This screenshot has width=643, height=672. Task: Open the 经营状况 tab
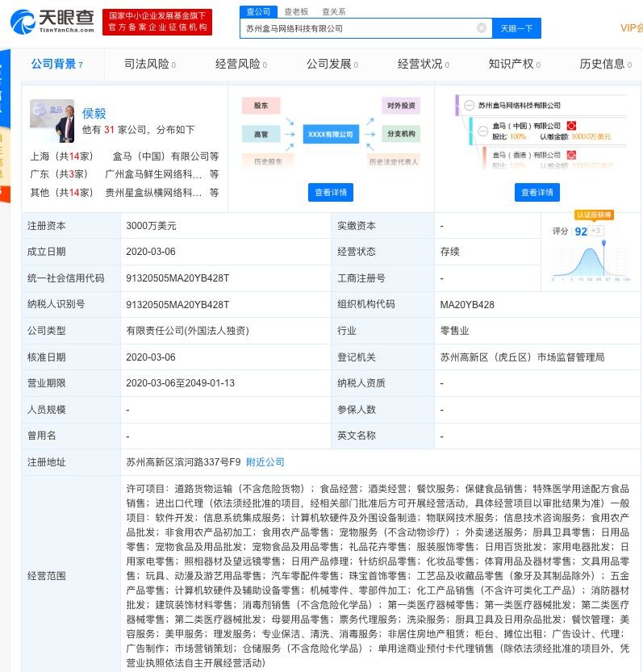[x=423, y=65]
